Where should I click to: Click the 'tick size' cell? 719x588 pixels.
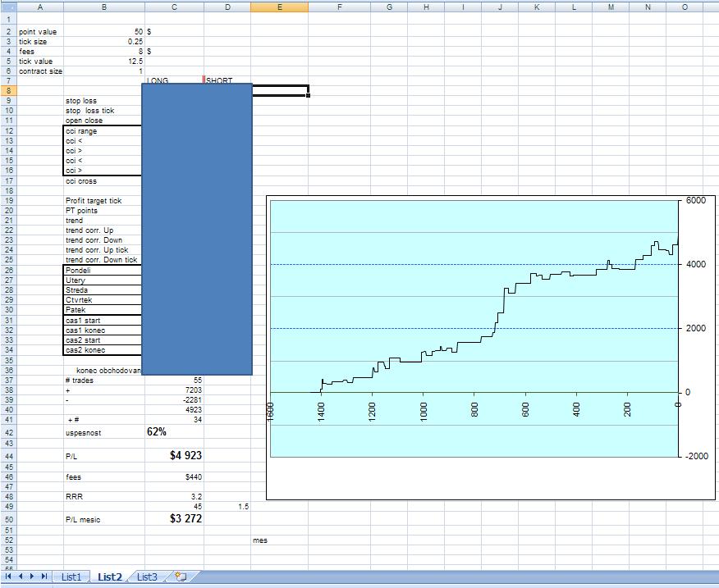click(40, 42)
